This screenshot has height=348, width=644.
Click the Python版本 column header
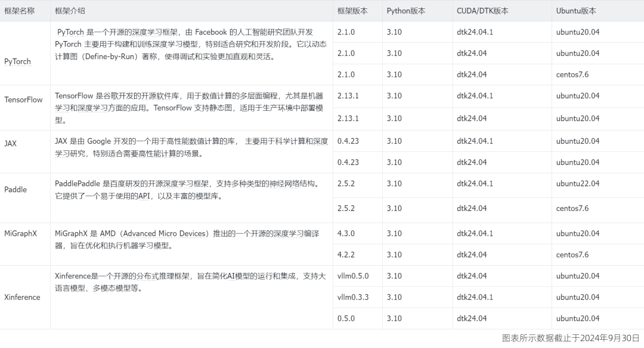tap(406, 11)
